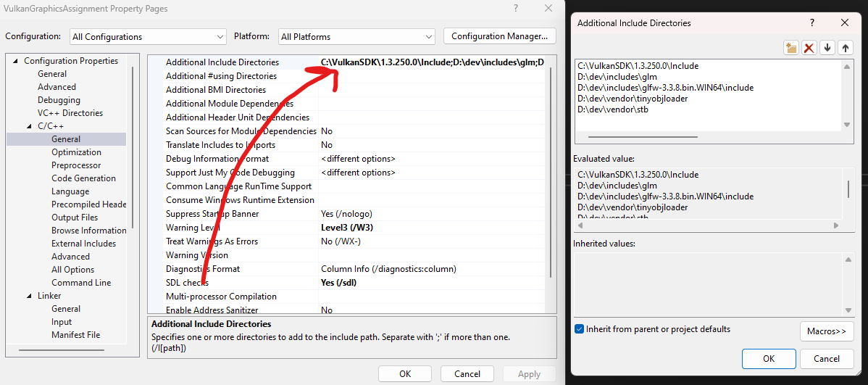Viewport: 868px width, 385px height.
Task: Open help in Property Pages window
Action: pos(515,8)
